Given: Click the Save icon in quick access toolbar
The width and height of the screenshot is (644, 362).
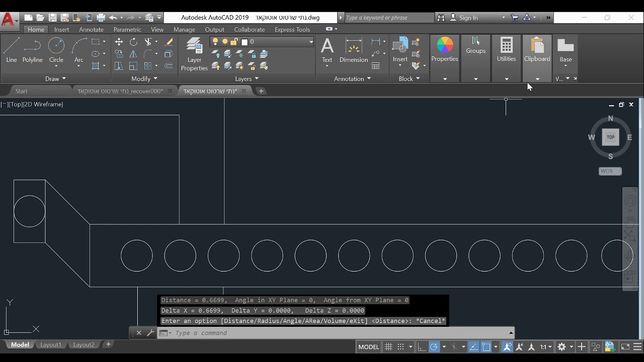Looking at the screenshot, I should tap(52, 18).
